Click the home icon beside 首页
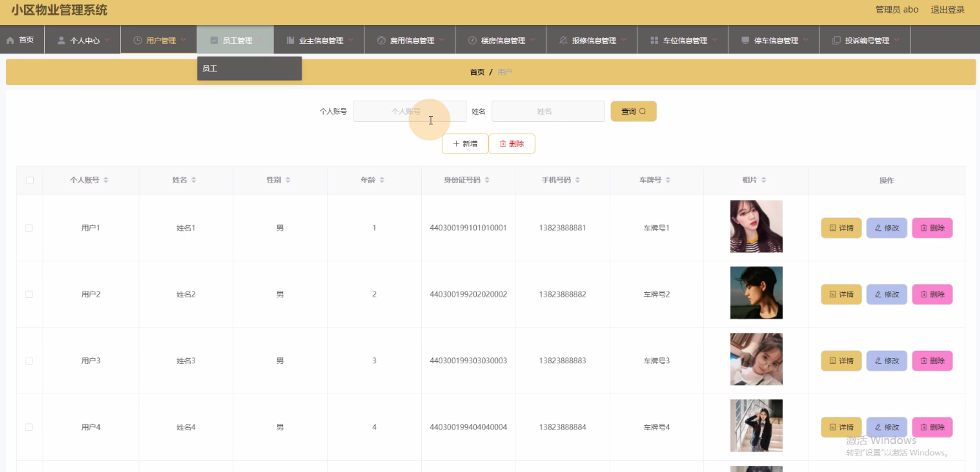The width and height of the screenshot is (980, 472). [10, 40]
